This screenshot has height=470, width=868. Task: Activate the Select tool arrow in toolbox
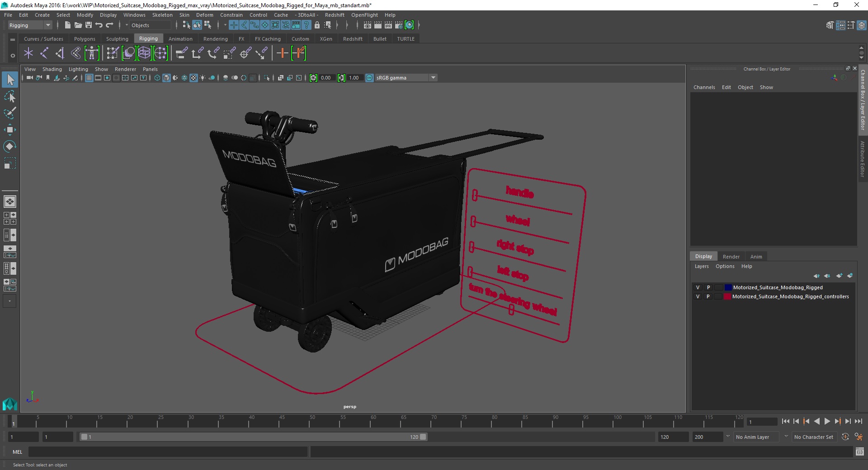(10, 80)
